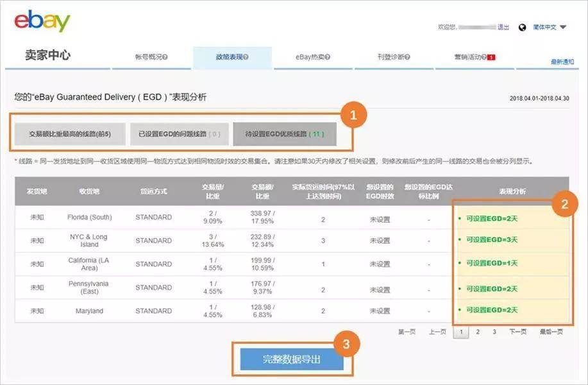This screenshot has width=588, height=385.
Task: Click the 收货地 column header
Action: click(89, 191)
